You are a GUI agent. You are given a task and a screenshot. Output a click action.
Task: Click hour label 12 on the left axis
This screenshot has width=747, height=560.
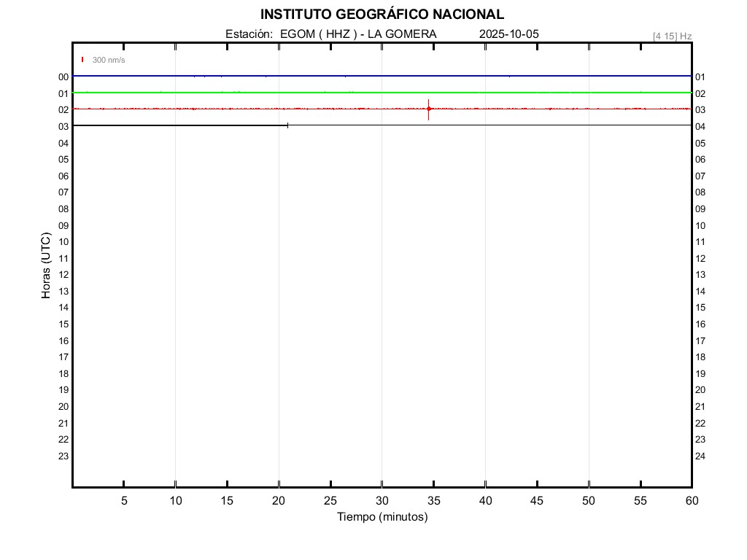pyautogui.click(x=63, y=275)
